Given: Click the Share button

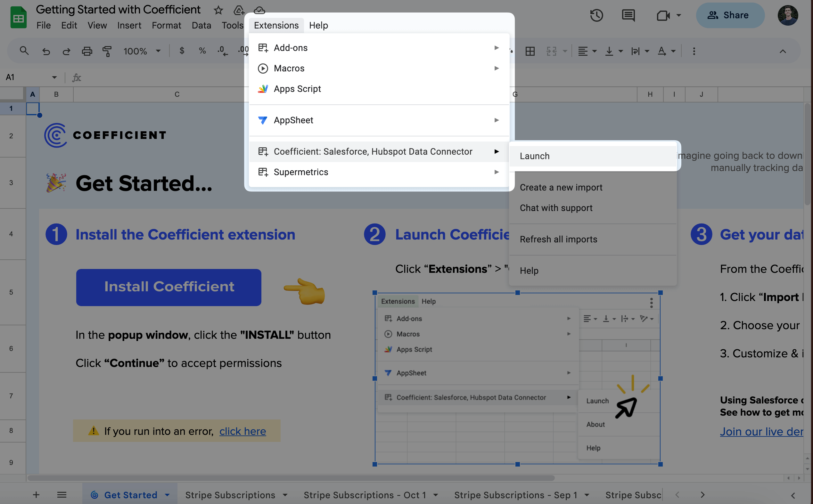Looking at the screenshot, I should coord(730,15).
